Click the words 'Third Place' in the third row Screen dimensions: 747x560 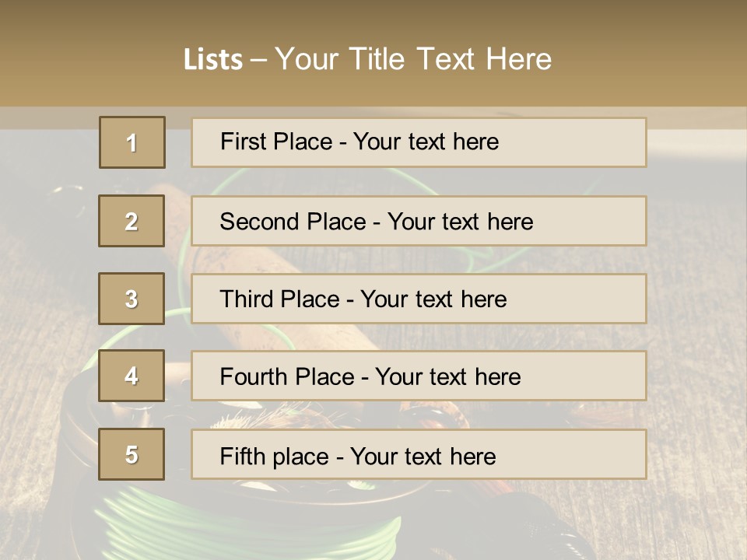(x=279, y=299)
